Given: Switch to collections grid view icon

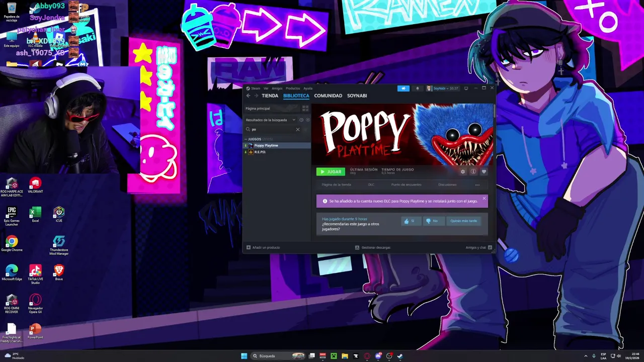Looking at the screenshot, I should pos(305,108).
